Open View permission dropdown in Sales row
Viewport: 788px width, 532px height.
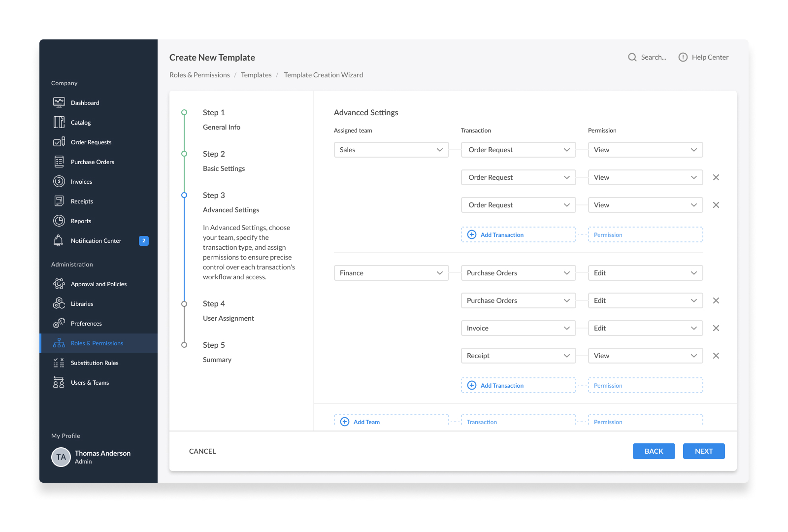(646, 150)
